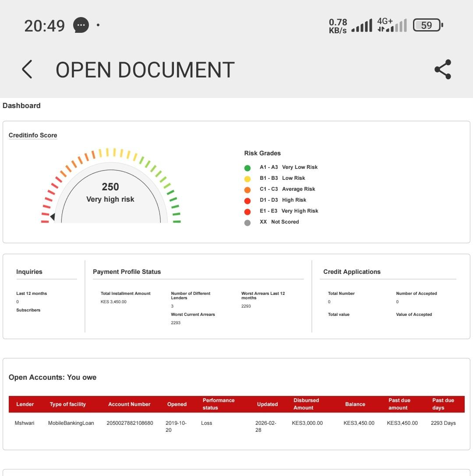Tap the Balance column header
This screenshot has height=476, width=473.
355,404
